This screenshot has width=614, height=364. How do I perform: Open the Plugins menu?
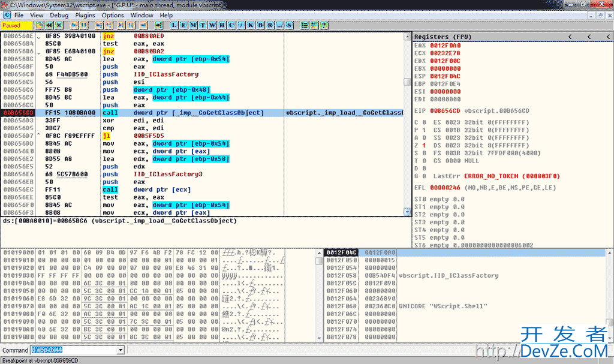(85, 15)
